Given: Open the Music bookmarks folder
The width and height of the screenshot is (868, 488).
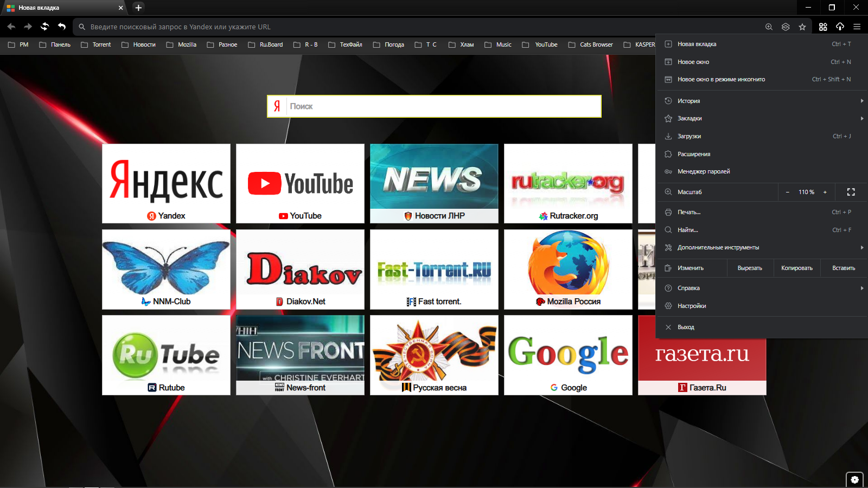Looking at the screenshot, I should (498, 44).
